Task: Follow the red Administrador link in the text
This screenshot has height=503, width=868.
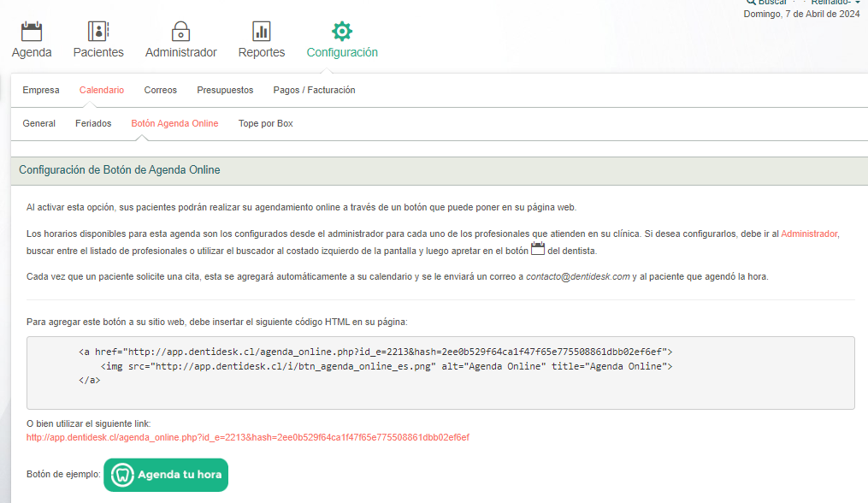Action: (809, 234)
